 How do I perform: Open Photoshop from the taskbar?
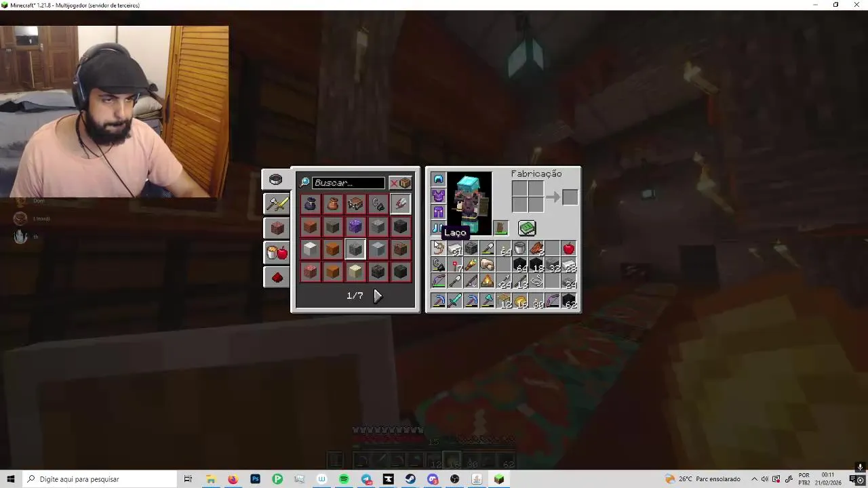coord(255,479)
